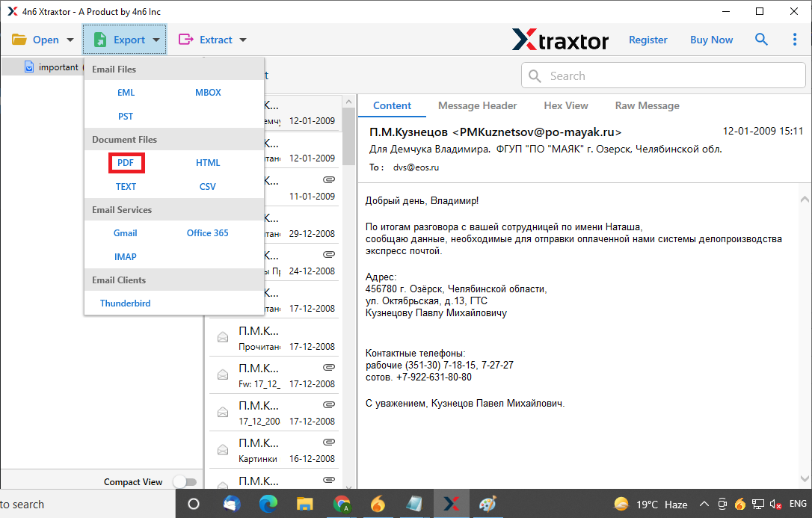Switch to the Content tab

coord(392,105)
